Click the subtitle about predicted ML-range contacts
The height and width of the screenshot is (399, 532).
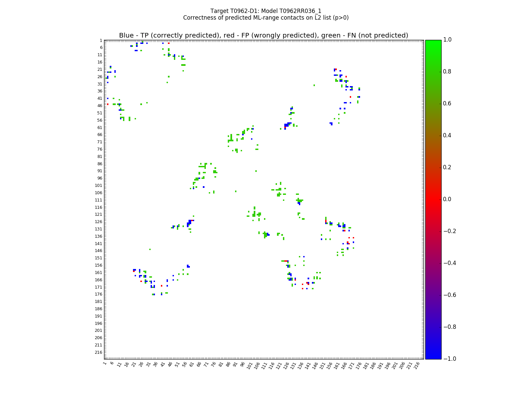coord(266,18)
